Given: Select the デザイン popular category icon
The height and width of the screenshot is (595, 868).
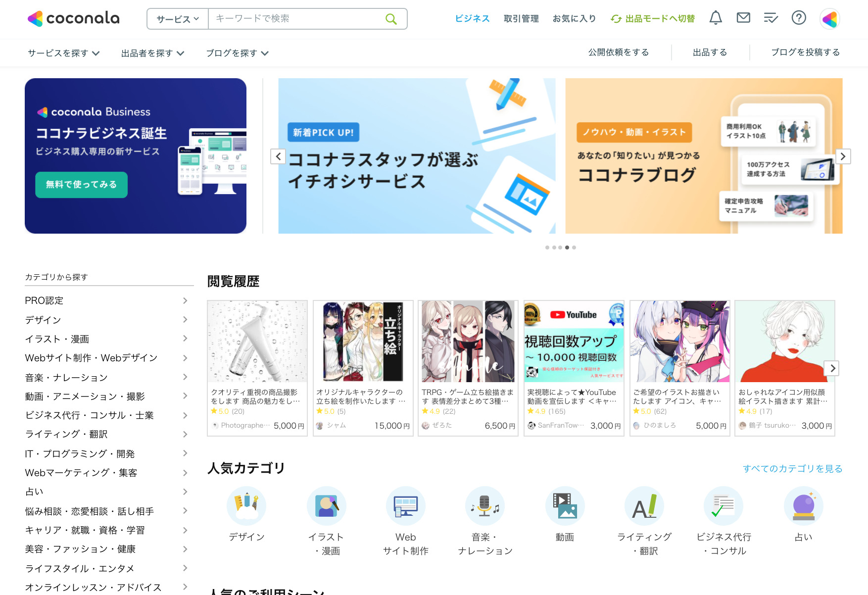Looking at the screenshot, I should click(246, 506).
